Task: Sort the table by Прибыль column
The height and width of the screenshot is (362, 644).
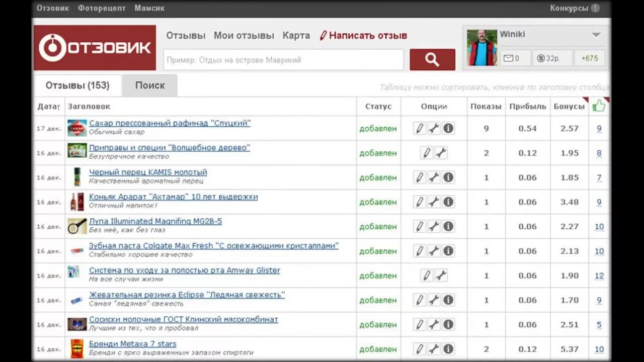Action: 527,107
